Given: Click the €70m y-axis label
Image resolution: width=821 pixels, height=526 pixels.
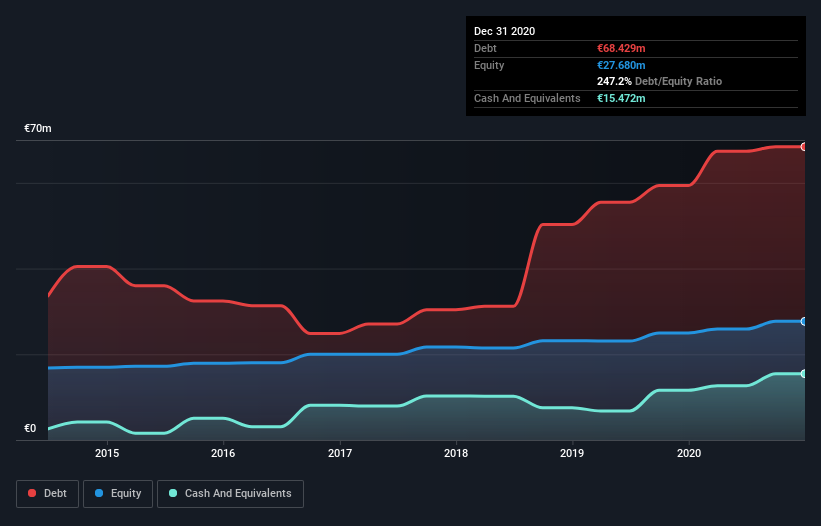Looking at the screenshot, I should (38, 128).
